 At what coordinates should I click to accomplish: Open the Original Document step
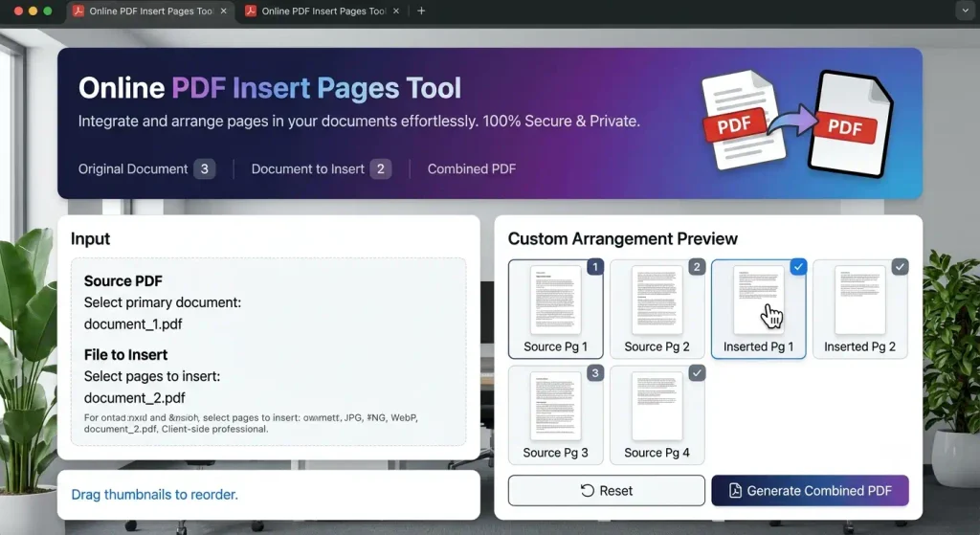click(146, 168)
